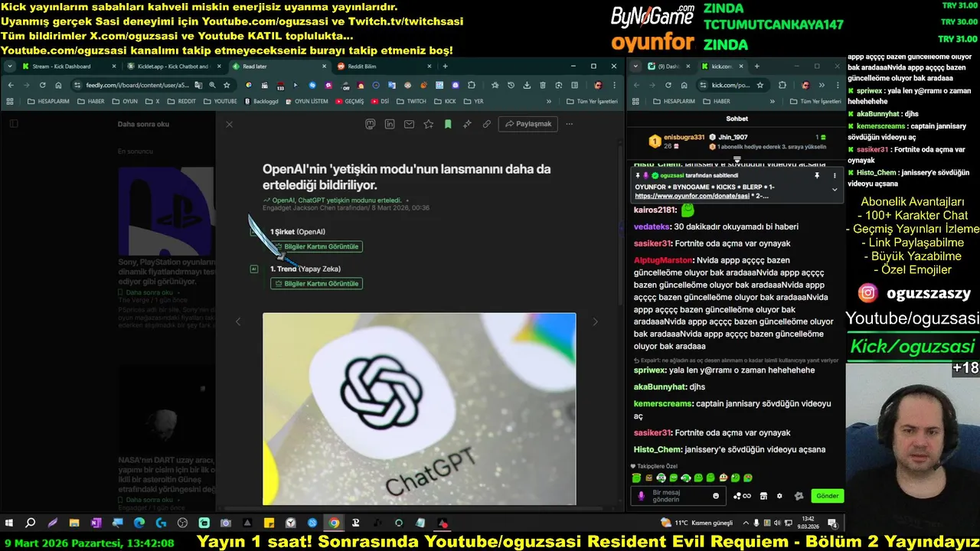Email this Feedly article

coord(410,124)
